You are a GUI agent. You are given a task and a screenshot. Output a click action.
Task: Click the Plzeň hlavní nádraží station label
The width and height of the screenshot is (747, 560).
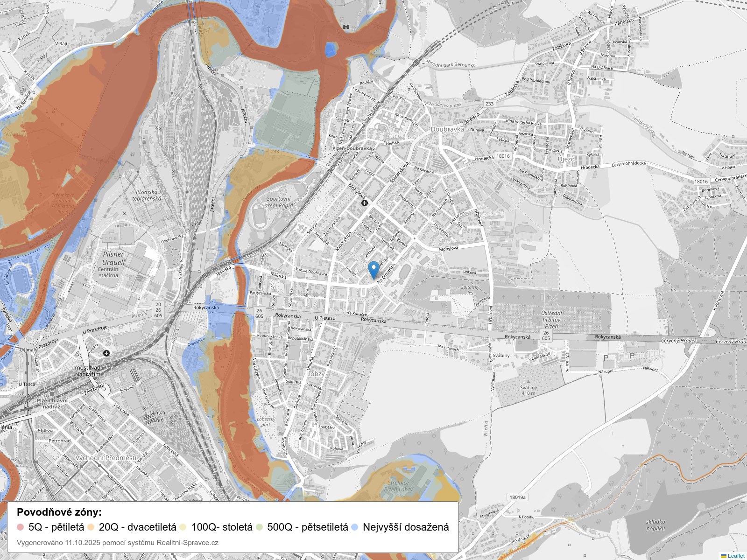click(x=52, y=403)
